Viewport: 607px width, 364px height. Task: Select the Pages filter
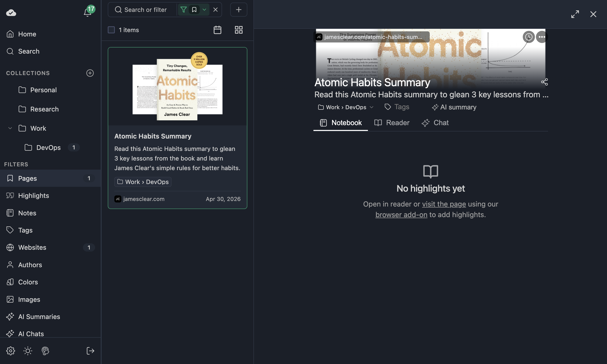pos(51,178)
